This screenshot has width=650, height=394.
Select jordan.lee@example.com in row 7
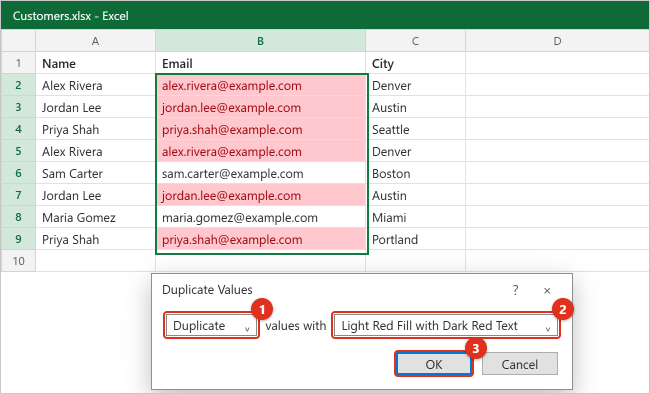(260, 195)
